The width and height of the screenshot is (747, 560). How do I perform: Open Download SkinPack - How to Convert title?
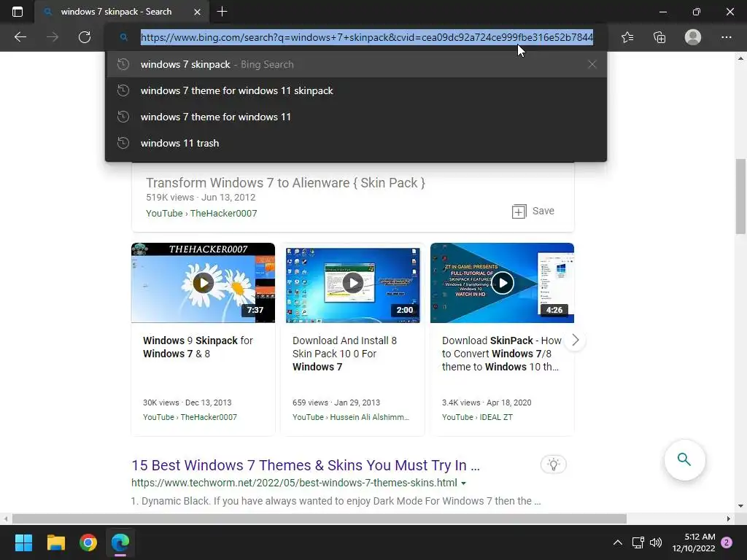(x=502, y=354)
